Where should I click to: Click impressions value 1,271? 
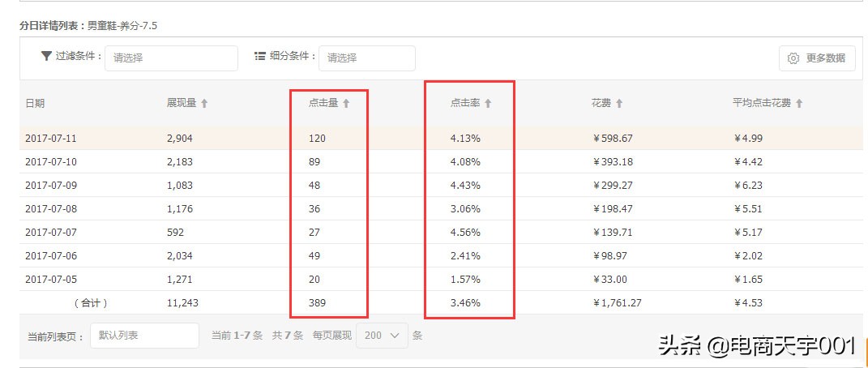(180, 280)
